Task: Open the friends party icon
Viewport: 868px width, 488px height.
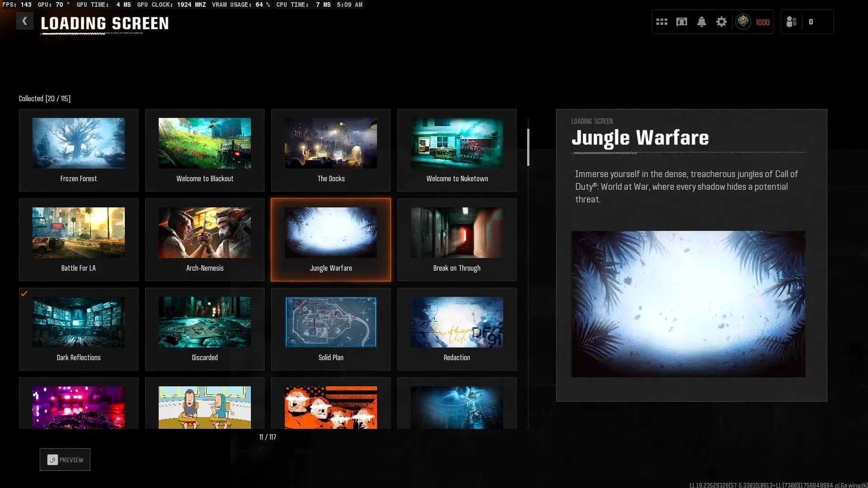Action: click(791, 22)
